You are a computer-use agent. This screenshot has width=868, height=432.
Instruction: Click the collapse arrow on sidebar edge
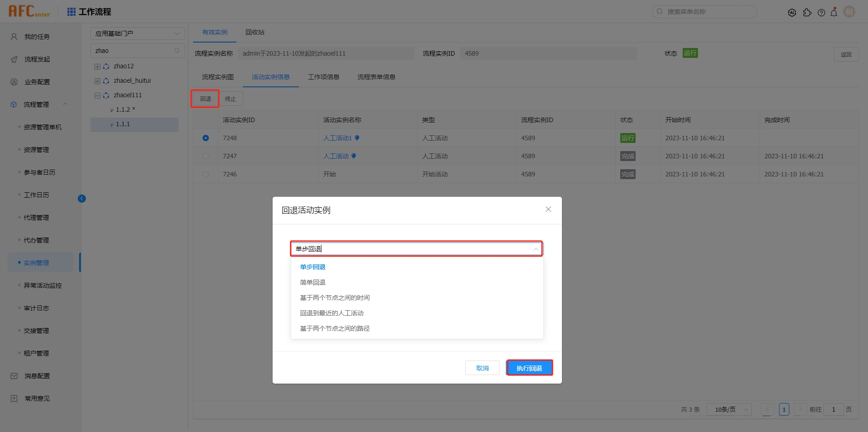[82, 199]
